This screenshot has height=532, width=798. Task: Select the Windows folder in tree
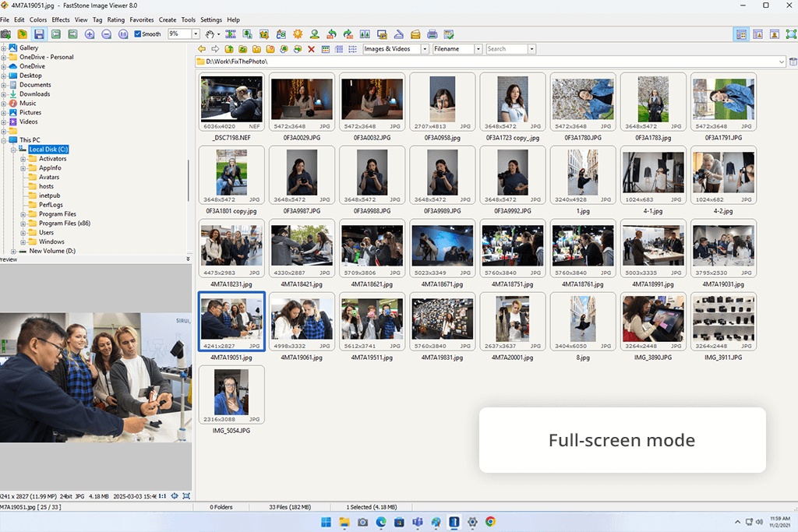click(x=51, y=241)
